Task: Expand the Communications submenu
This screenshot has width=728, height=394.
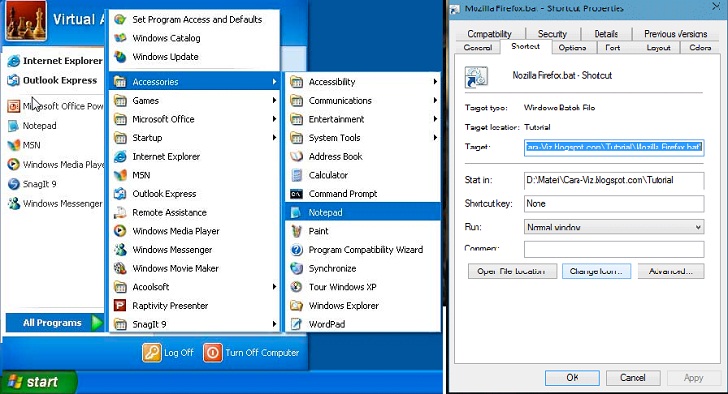Action: tap(363, 101)
